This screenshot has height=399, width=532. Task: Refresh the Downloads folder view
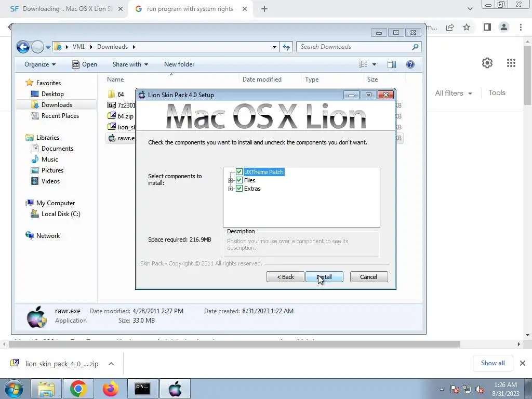click(x=286, y=47)
